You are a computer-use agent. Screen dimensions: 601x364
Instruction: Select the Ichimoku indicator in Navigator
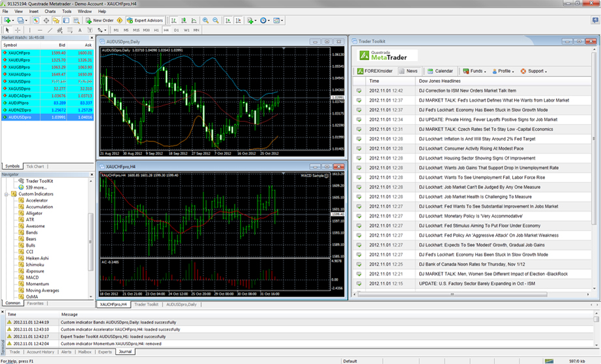(35, 265)
